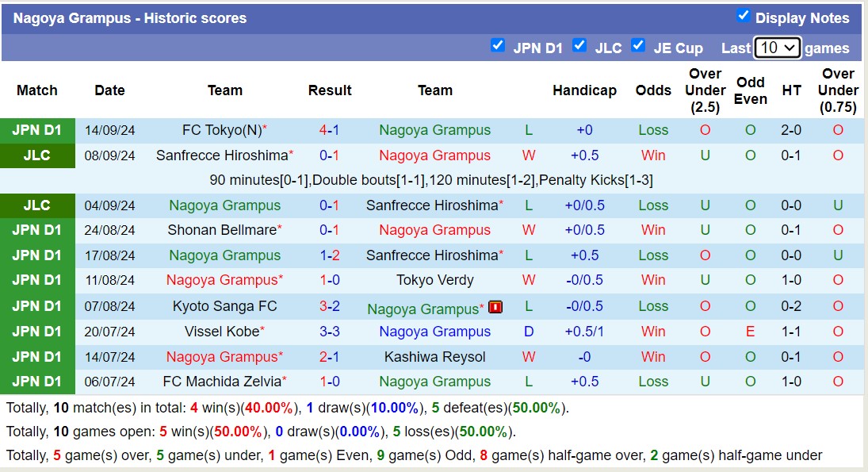Click the 3-2 score in Kyoto Sanga row
The height and width of the screenshot is (472, 868).
330,306
